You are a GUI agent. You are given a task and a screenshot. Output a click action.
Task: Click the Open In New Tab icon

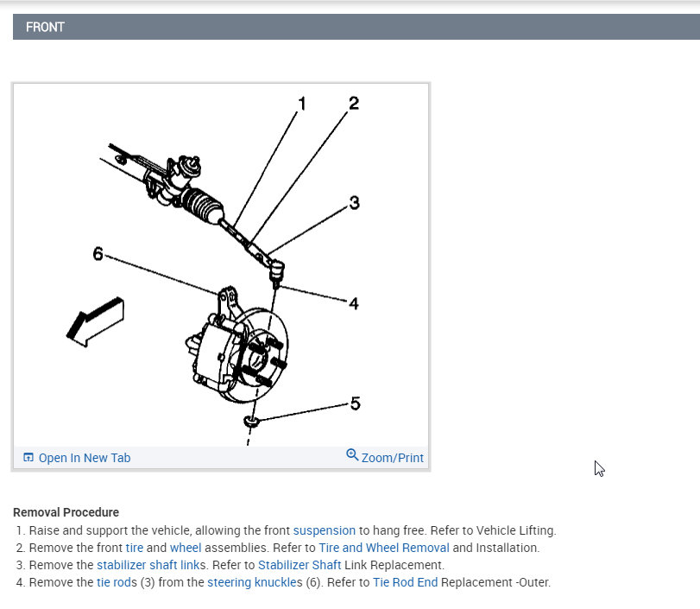28,457
